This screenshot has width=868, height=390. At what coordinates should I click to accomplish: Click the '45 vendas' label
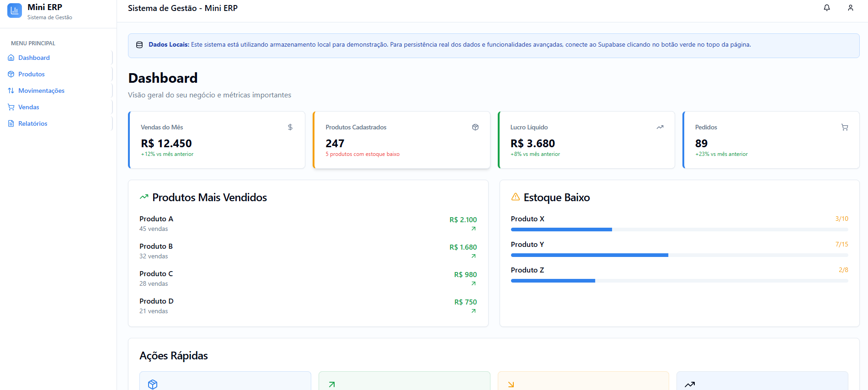point(154,229)
